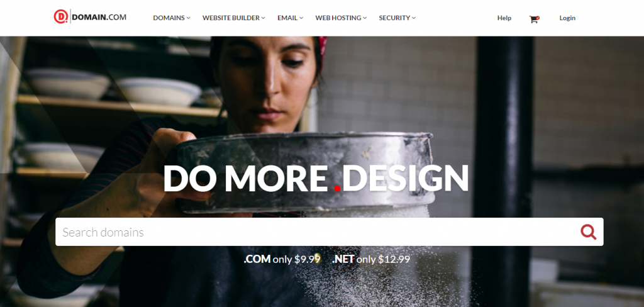Click the Login link
644x307 pixels.
(567, 18)
